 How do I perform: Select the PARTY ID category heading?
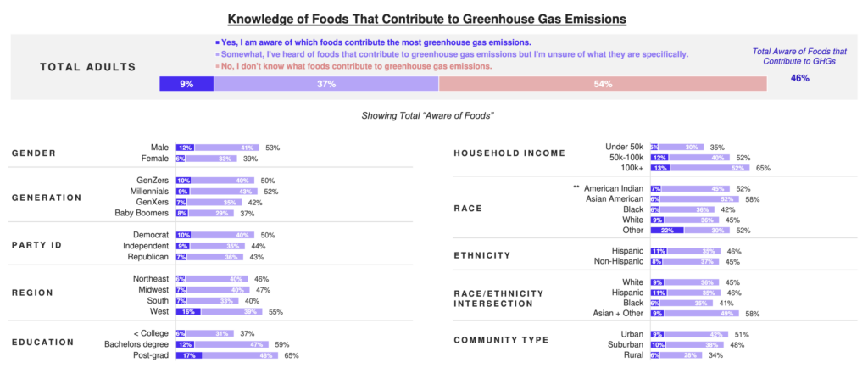(37, 246)
